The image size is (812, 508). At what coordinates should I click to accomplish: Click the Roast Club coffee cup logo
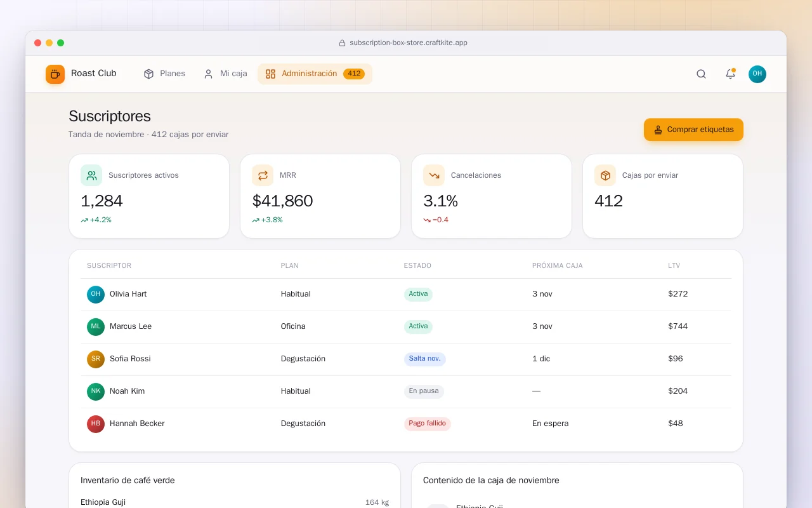pyautogui.click(x=55, y=74)
